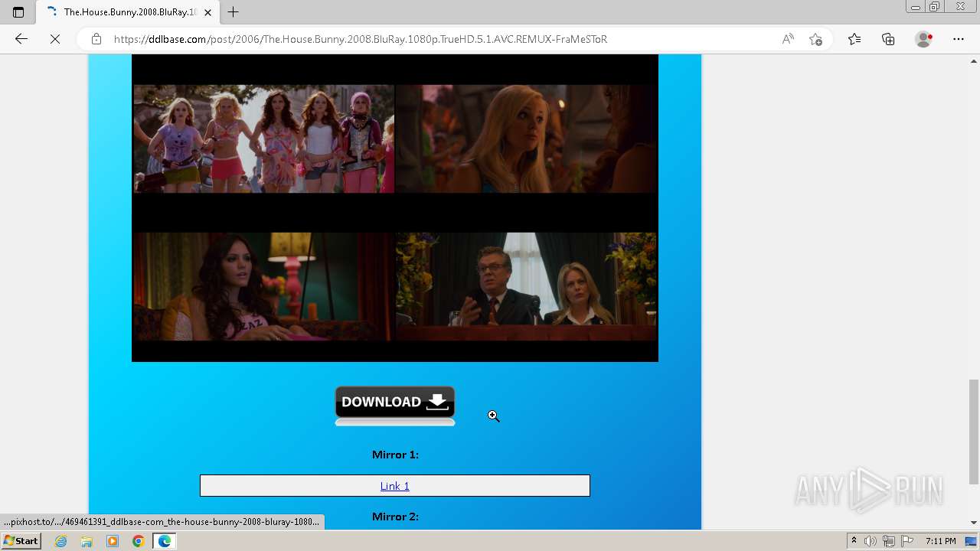Launch Internet Explorer from taskbar
Viewport: 980px width, 551px height.
coord(61,541)
